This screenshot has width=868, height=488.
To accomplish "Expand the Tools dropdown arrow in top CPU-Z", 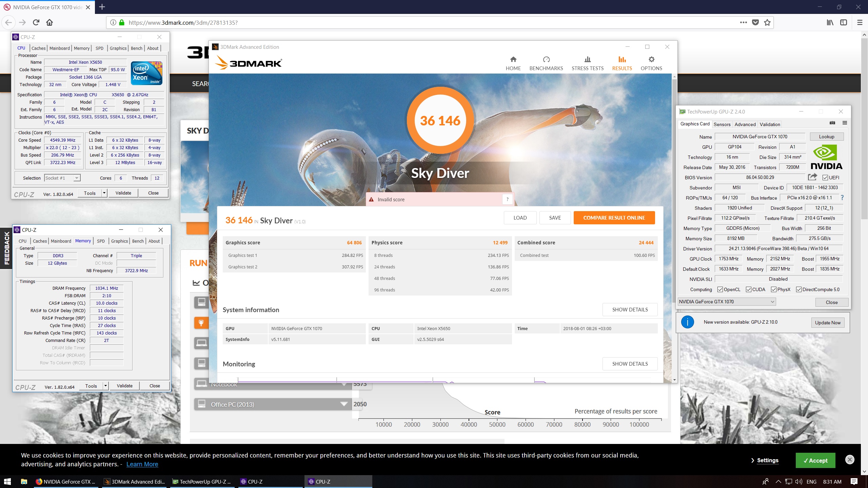I will point(104,193).
